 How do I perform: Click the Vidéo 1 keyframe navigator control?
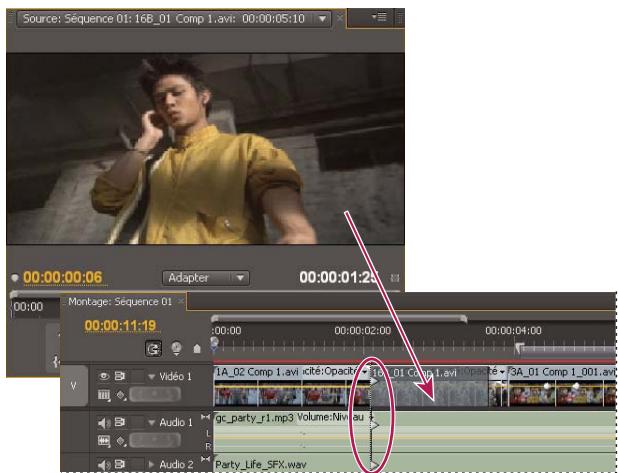pos(155,395)
